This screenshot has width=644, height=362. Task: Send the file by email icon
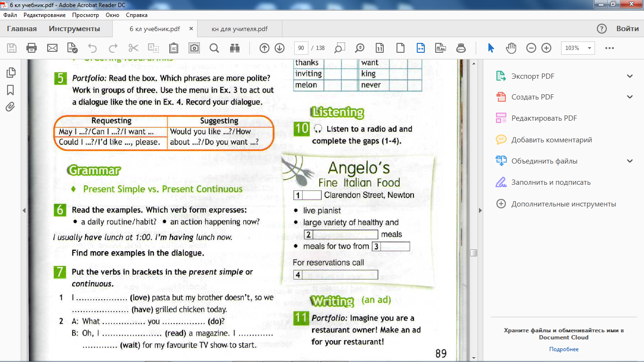pos(52,48)
